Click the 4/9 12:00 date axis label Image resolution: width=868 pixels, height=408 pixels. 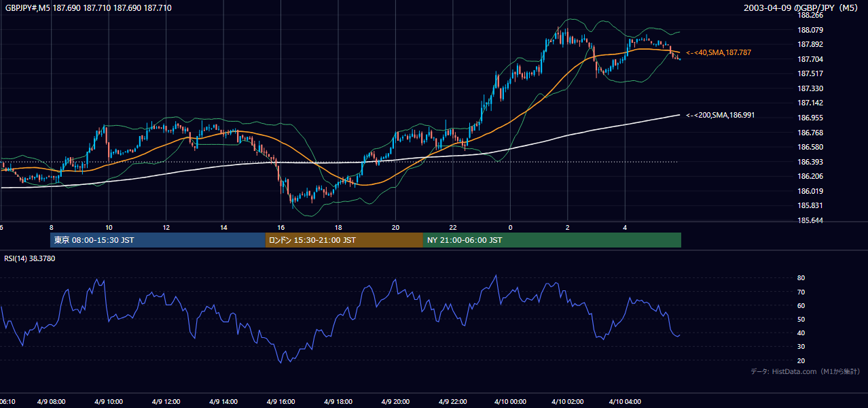[x=166, y=402]
